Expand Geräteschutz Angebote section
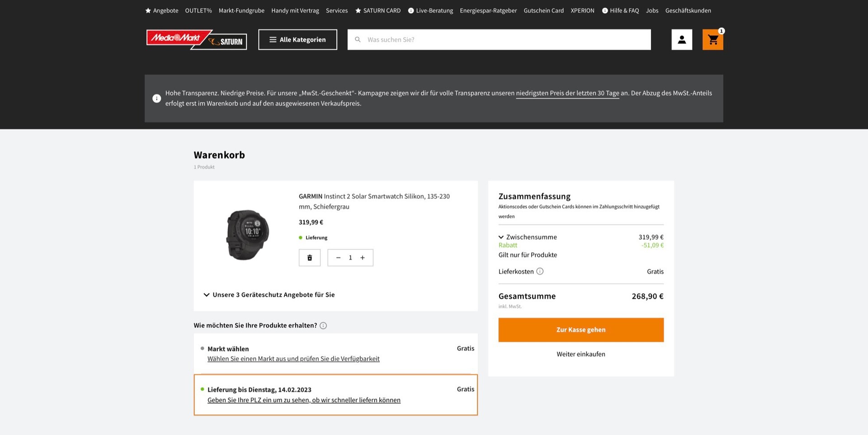This screenshot has height=435, width=868. pos(269,295)
